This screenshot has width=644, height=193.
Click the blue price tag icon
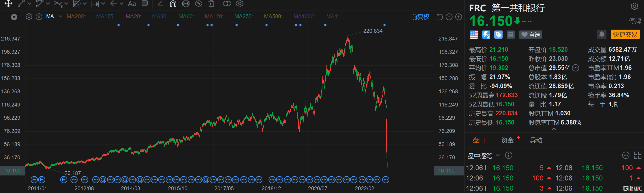pyautogui.click(x=498, y=35)
